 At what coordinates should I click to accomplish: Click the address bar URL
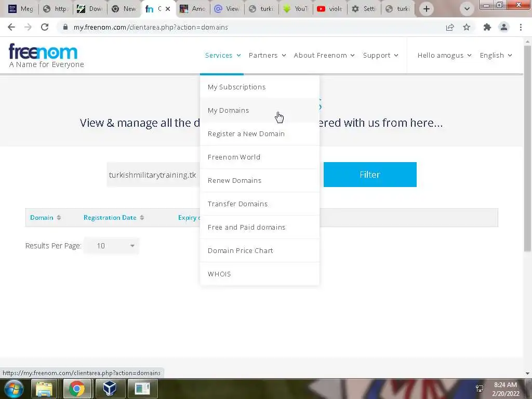click(151, 27)
